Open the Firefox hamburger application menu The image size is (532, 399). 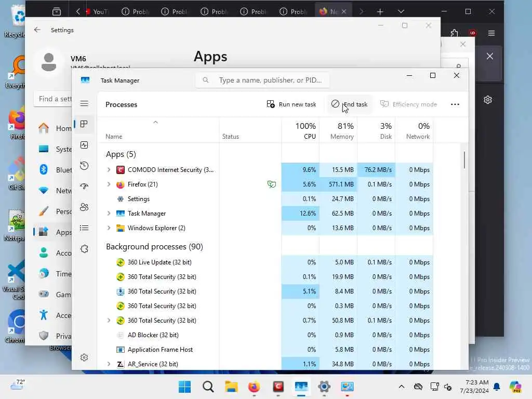coord(491,33)
